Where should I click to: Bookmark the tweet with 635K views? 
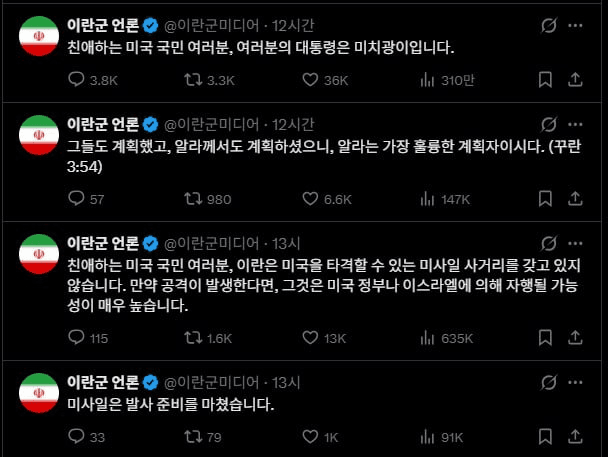coord(545,338)
